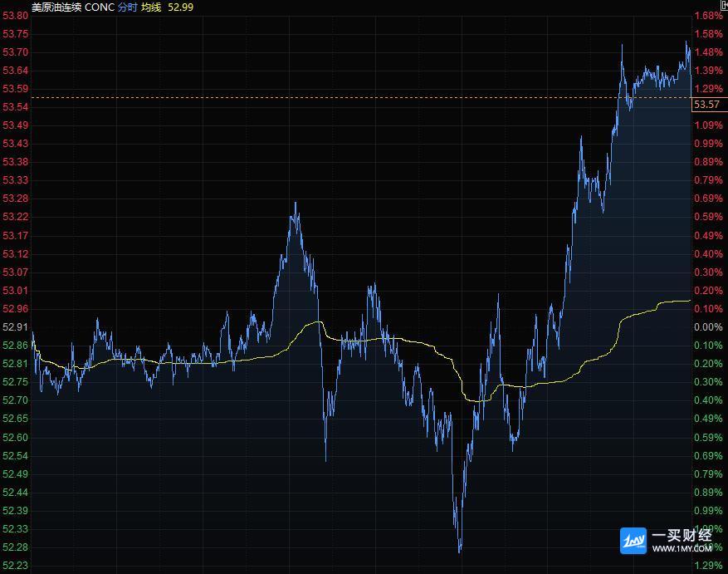Screen dimensions: 728x574
Task: Click the red 0.40% percent label
Action: click(x=709, y=254)
